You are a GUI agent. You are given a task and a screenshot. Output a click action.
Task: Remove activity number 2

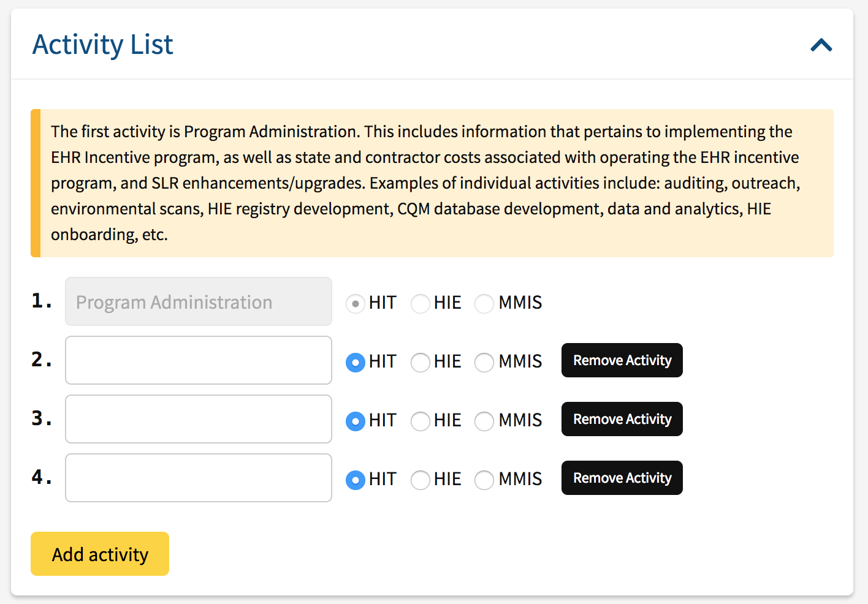tap(622, 360)
